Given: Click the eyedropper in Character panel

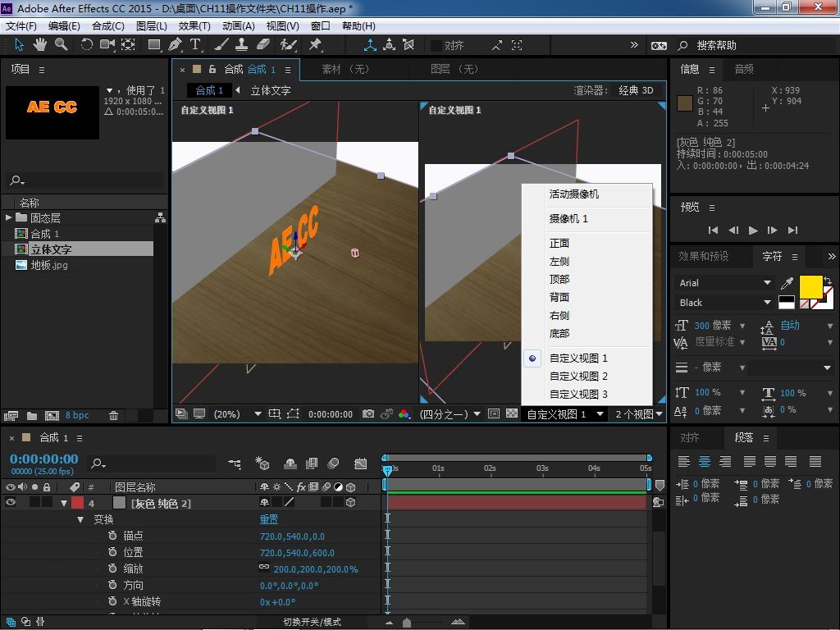Looking at the screenshot, I should (x=787, y=282).
